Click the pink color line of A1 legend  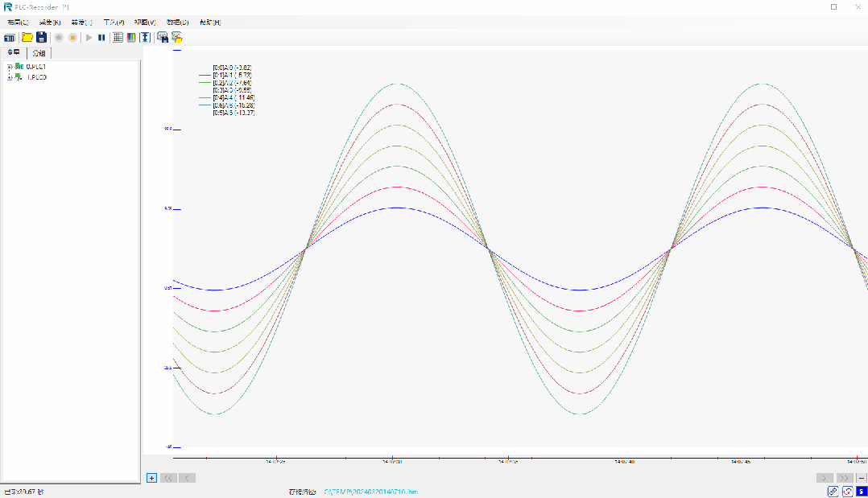click(x=205, y=76)
